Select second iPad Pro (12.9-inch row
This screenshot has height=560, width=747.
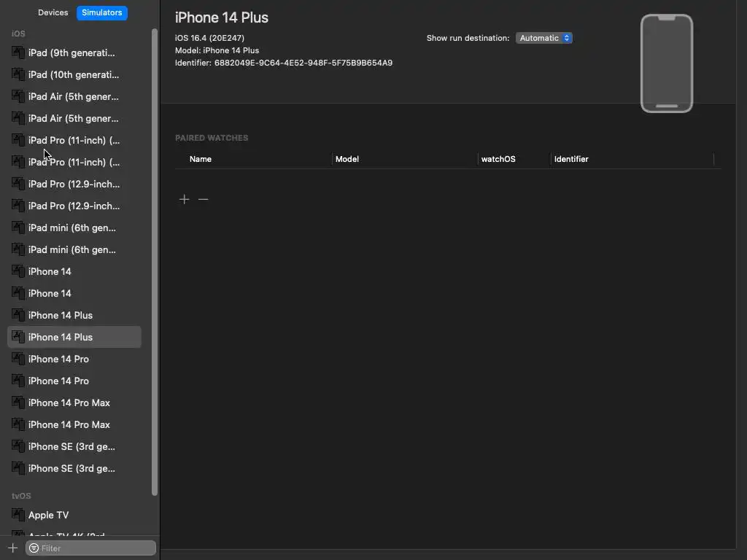coord(74,206)
